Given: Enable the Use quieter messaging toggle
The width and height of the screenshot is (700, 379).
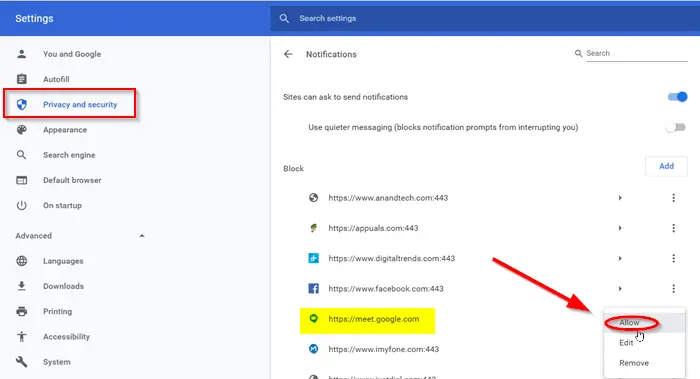Looking at the screenshot, I should [x=675, y=128].
